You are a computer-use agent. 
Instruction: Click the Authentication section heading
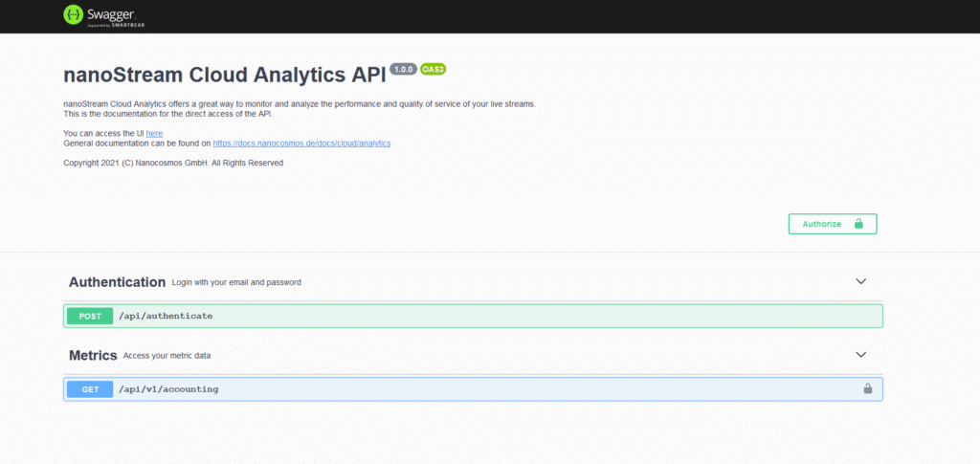117,282
